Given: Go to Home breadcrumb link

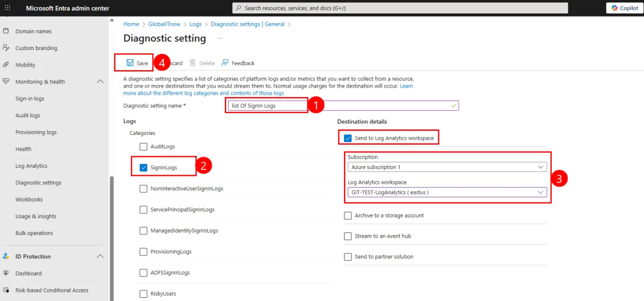Looking at the screenshot, I should click(131, 24).
